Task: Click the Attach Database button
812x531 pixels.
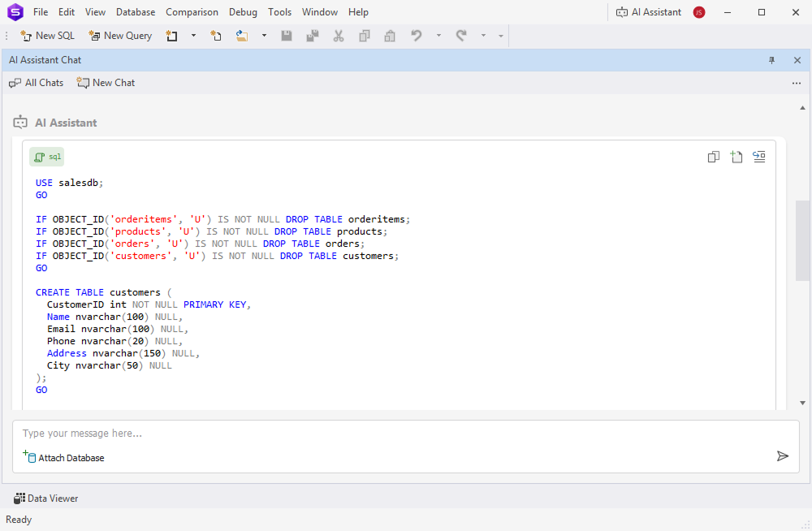Action: tap(63, 457)
